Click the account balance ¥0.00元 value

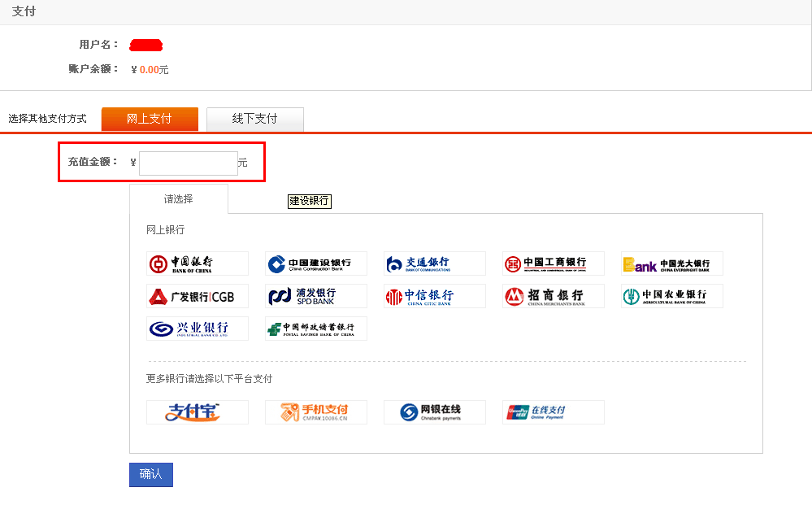[x=150, y=69]
